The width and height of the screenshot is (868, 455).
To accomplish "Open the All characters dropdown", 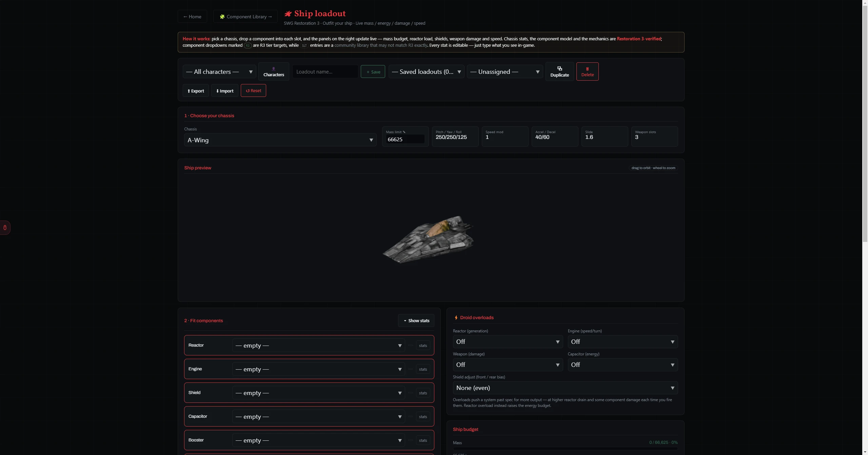I will tap(219, 71).
